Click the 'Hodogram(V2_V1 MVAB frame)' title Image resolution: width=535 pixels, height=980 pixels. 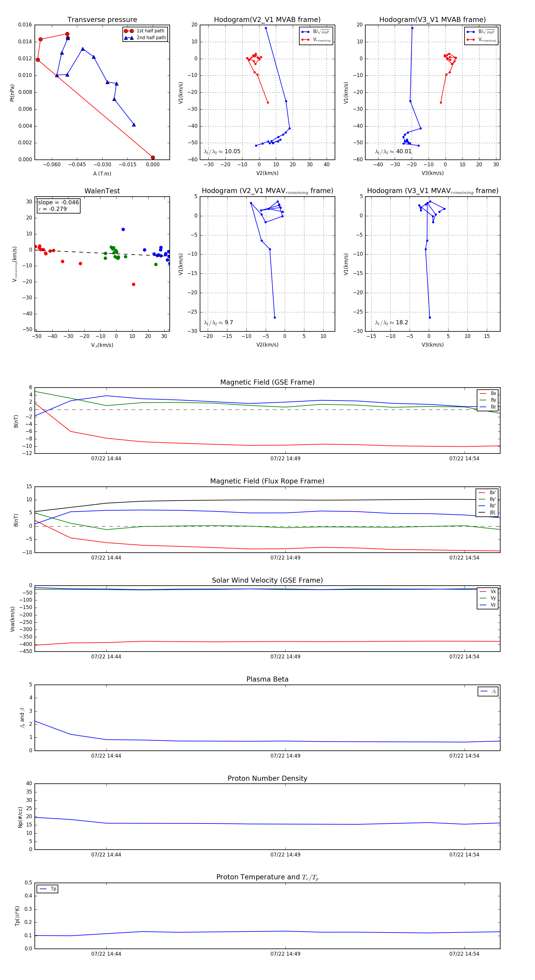tap(267, 19)
